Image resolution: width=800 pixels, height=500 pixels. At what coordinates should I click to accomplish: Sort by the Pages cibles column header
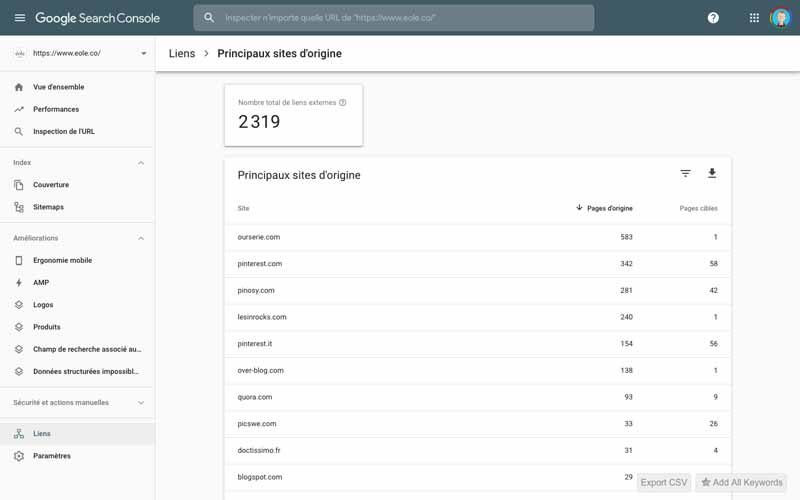[698, 208]
